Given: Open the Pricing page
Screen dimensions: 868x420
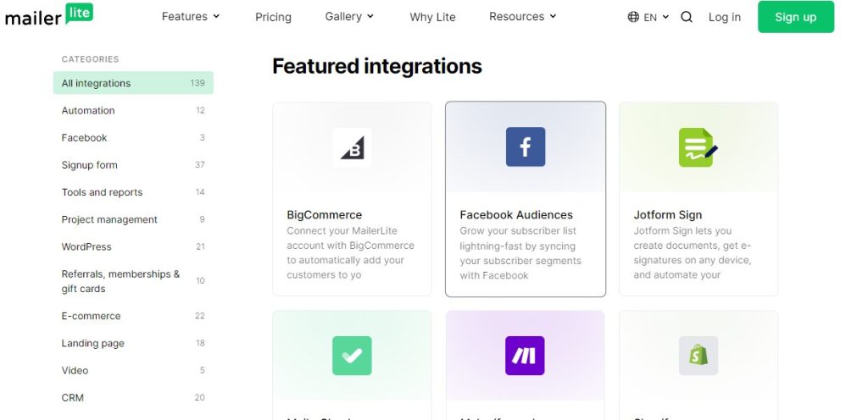Looking at the screenshot, I should pyautogui.click(x=273, y=17).
